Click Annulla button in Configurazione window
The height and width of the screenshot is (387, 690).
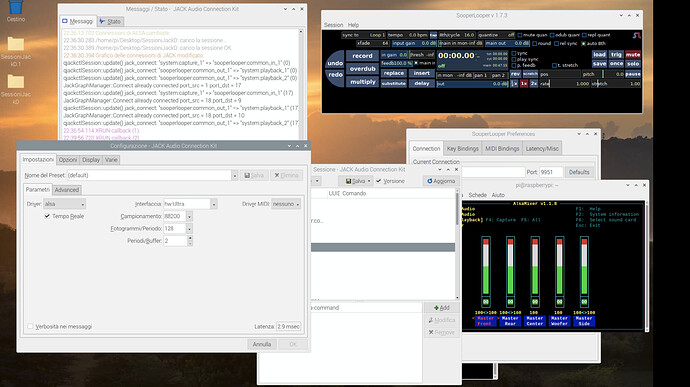click(261, 344)
